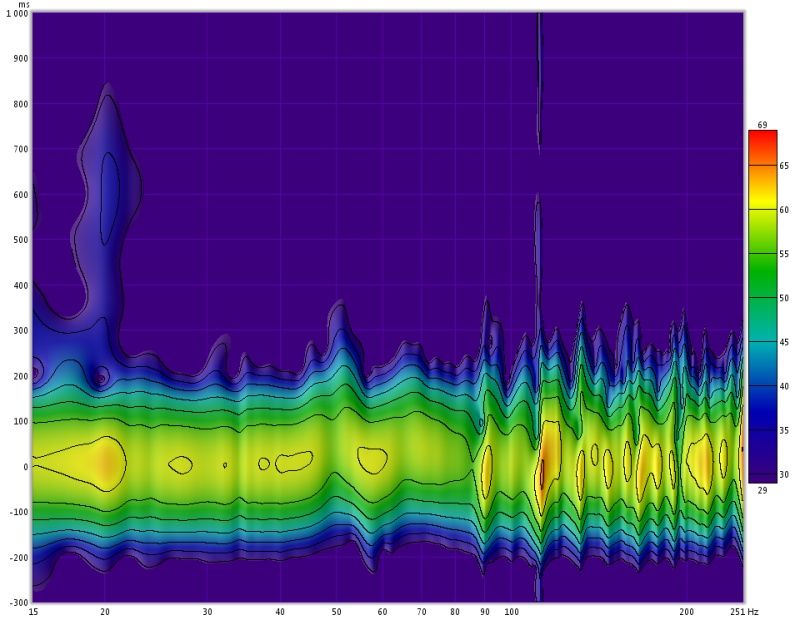Click the '-100' time axis label
The width and height of the screenshot is (800, 620).
[x=19, y=512]
